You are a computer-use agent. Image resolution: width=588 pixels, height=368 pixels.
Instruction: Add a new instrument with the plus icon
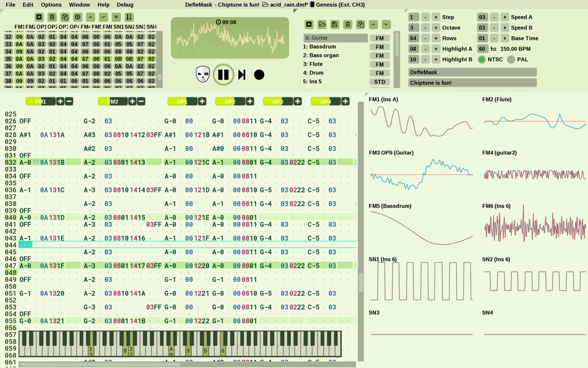point(309,24)
